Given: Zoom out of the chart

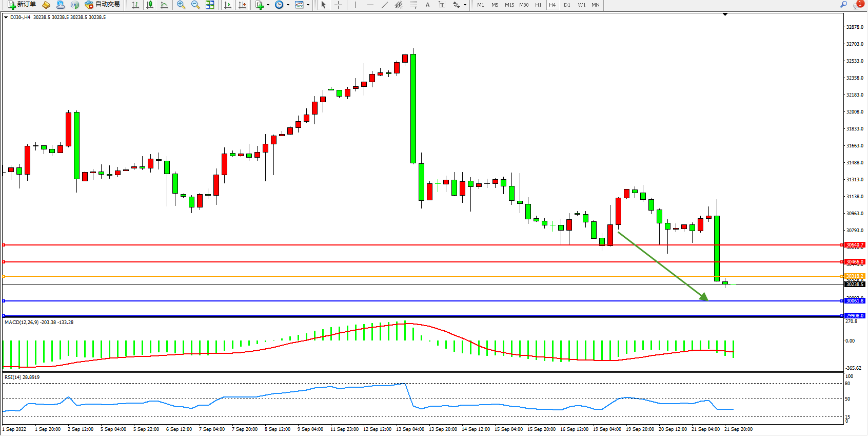Looking at the screenshot, I should coord(195,5).
